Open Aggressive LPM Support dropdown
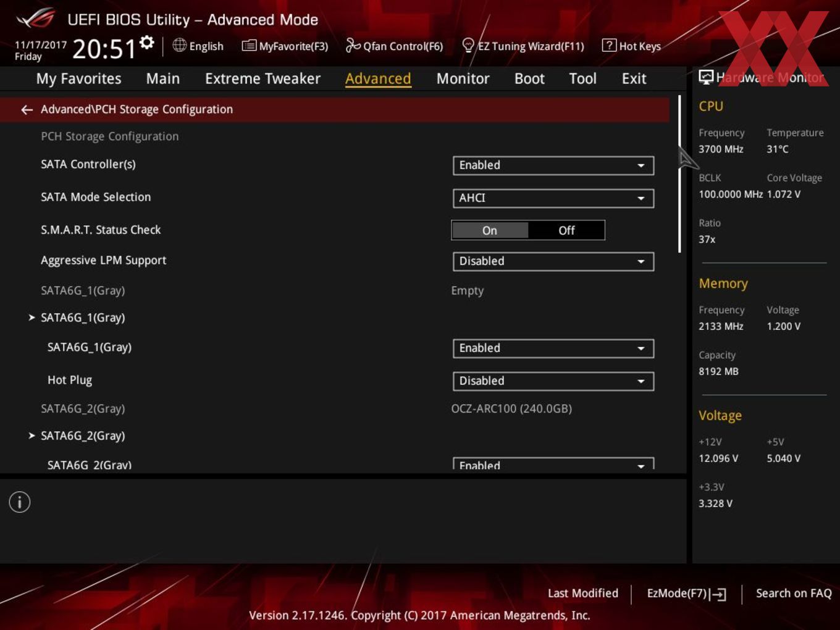Screen dimensions: 840x630 pos(553,261)
